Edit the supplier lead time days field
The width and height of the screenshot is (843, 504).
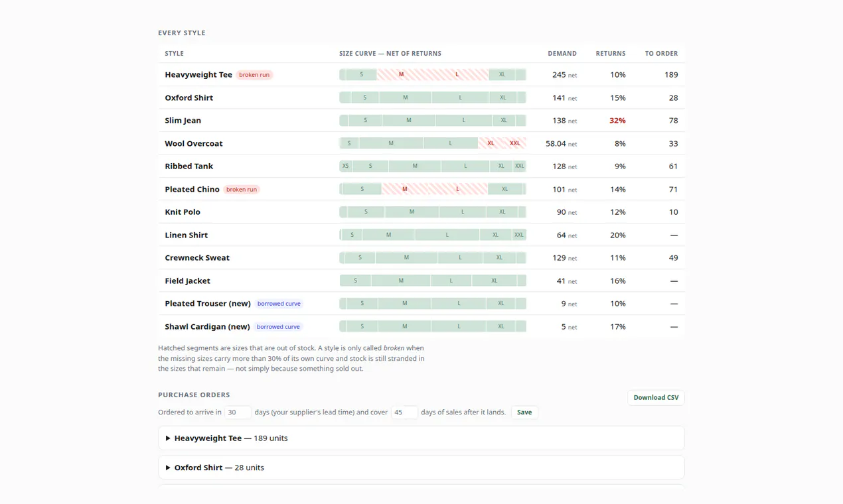point(238,412)
